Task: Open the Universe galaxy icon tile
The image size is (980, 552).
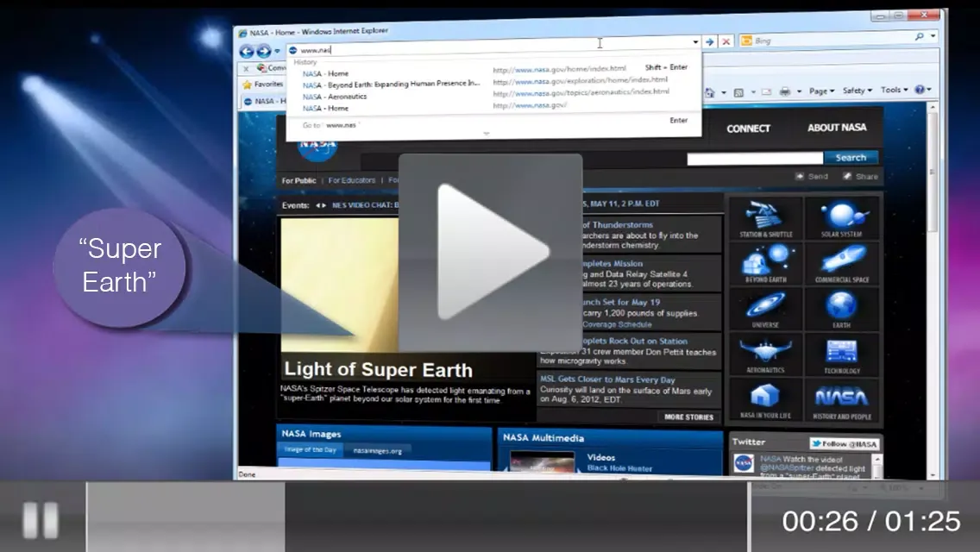Action: (766, 310)
